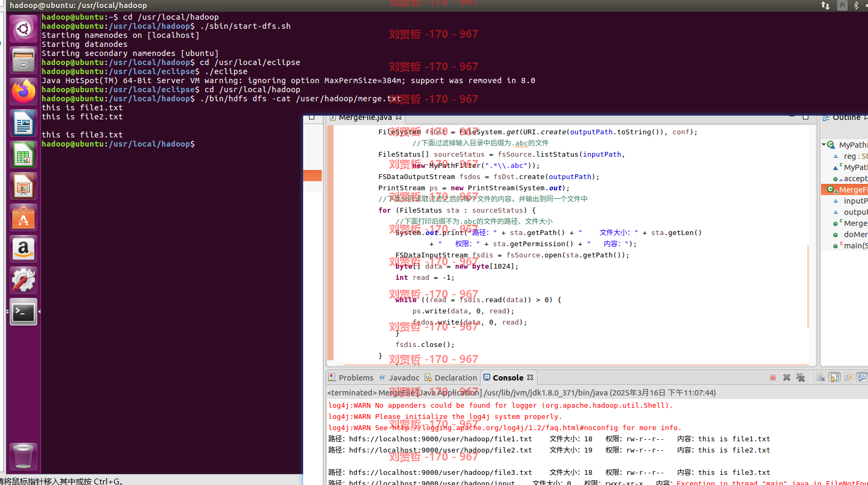Screen dimensions: 868x485
Task: Click console output row for file1.txt
Action: pos(549,439)
